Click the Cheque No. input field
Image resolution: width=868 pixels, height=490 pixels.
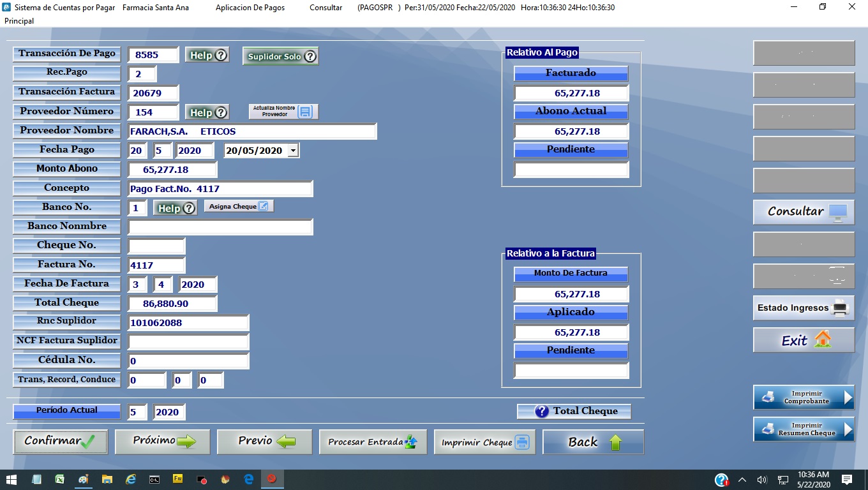click(x=156, y=246)
